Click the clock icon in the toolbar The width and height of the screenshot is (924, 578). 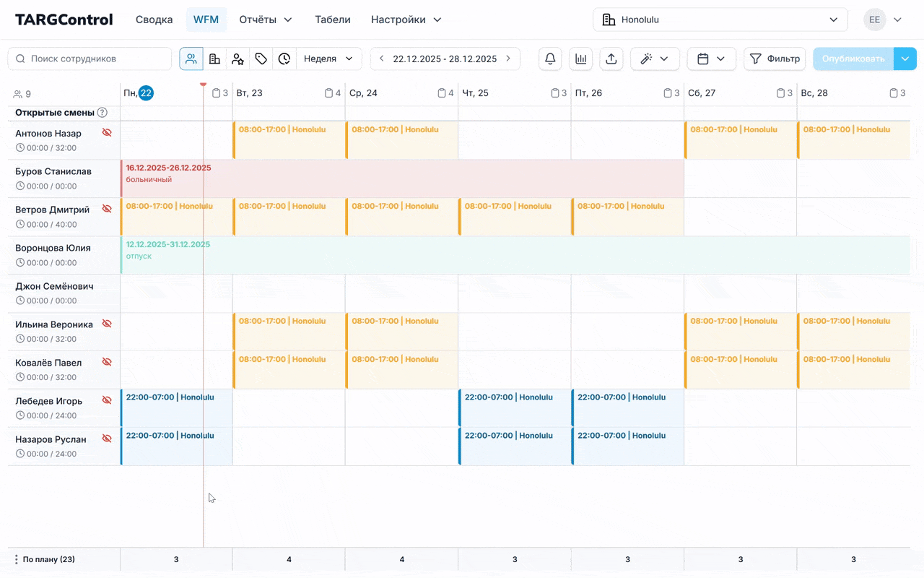[x=284, y=59]
